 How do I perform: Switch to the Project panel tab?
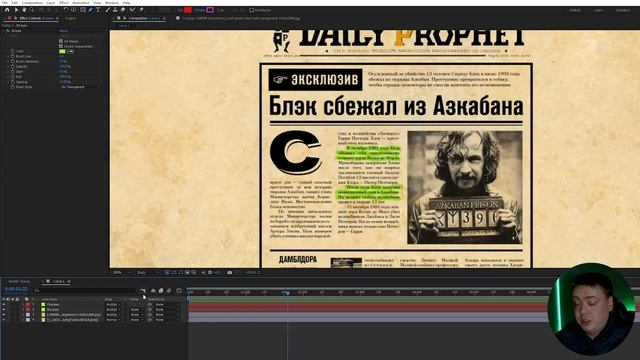point(71,18)
